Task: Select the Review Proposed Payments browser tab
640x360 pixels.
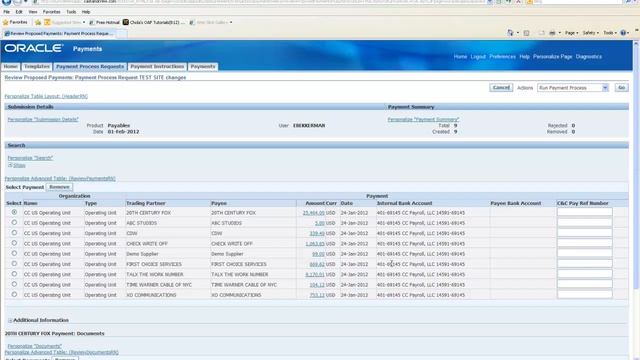Action: coord(60,34)
